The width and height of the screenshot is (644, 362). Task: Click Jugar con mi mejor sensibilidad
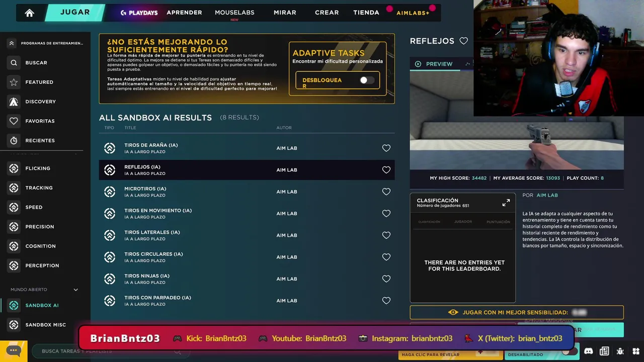[x=517, y=312]
